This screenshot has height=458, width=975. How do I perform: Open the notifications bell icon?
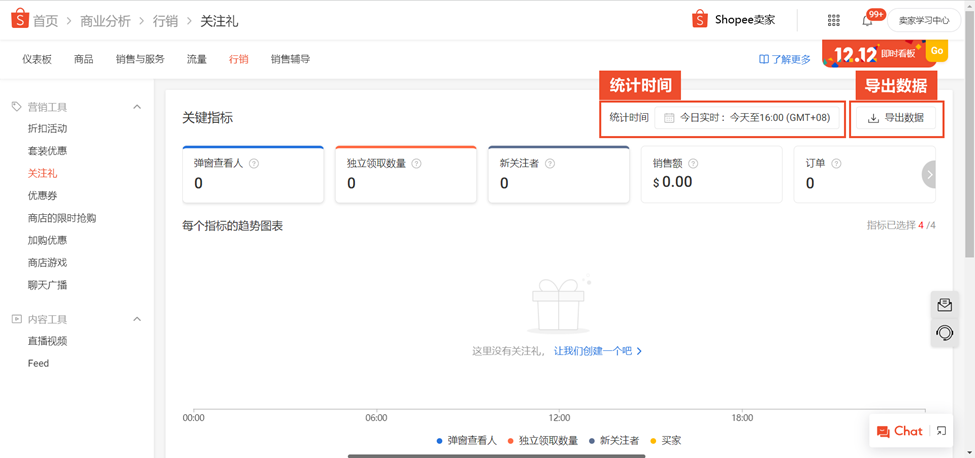click(x=867, y=20)
